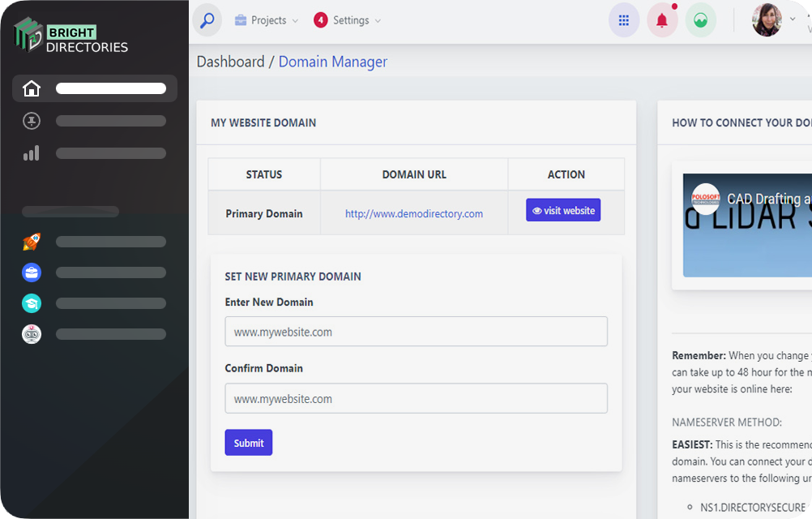This screenshot has height=519, width=812.
Task: Open the notifications bell
Action: coord(662,21)
